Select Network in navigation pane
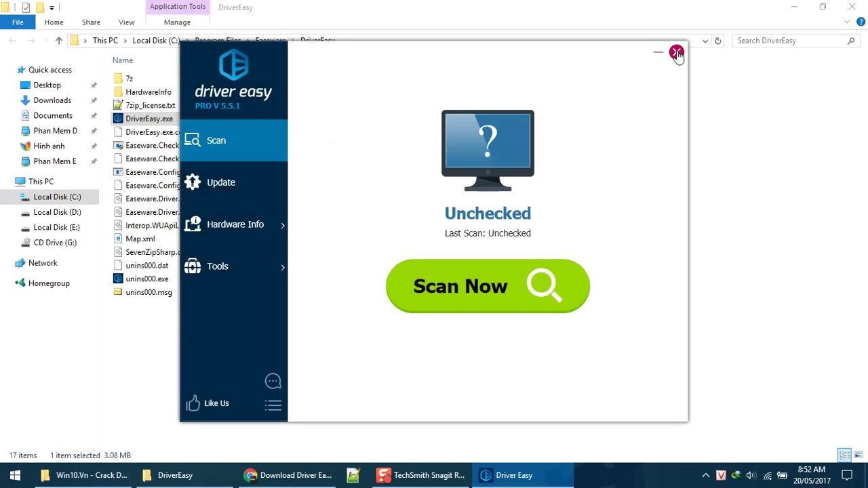Image resolution: width=868 pixels, height=488 pixels. (43, 263)
